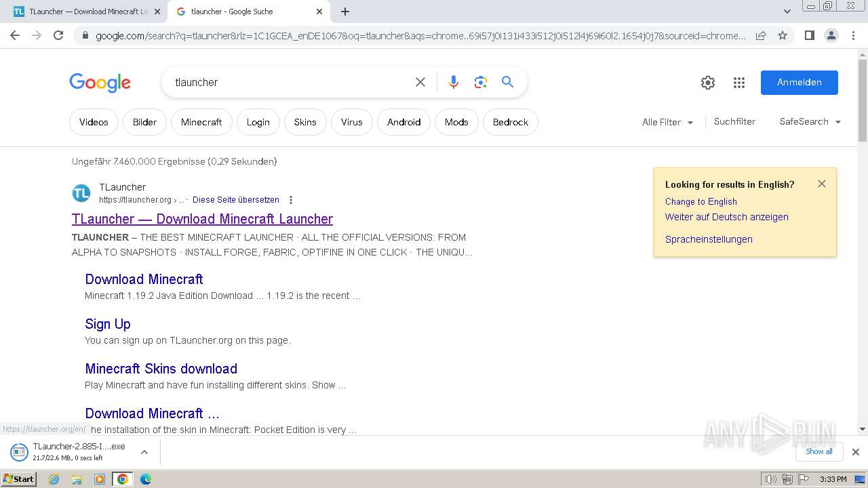Screen dimensions: 868x488
Task: Open Internet Explorer from the taskbar
Action: [x=54, y=479]
